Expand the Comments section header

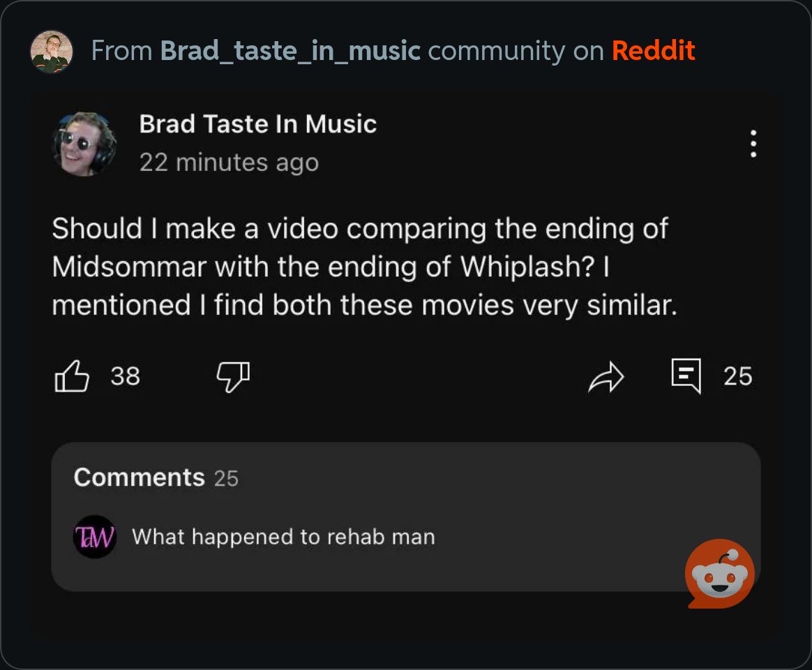tap(140, 477)
